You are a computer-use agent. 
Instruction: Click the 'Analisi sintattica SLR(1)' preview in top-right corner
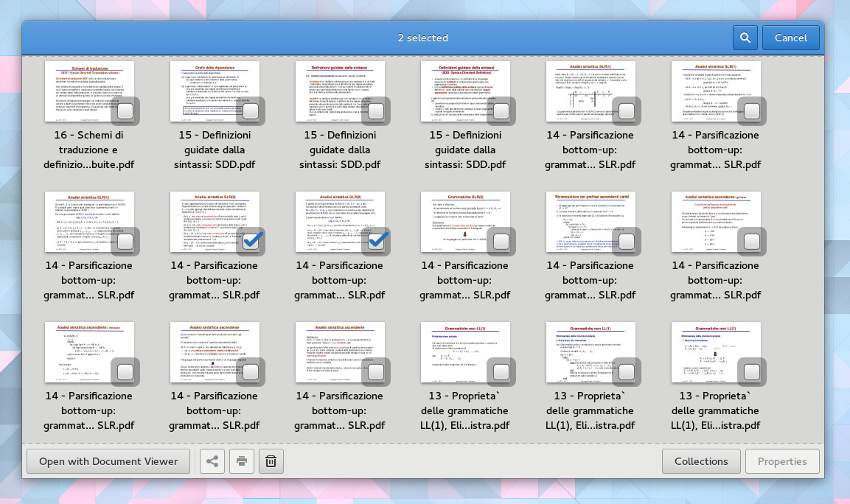(x=717, y=91)
